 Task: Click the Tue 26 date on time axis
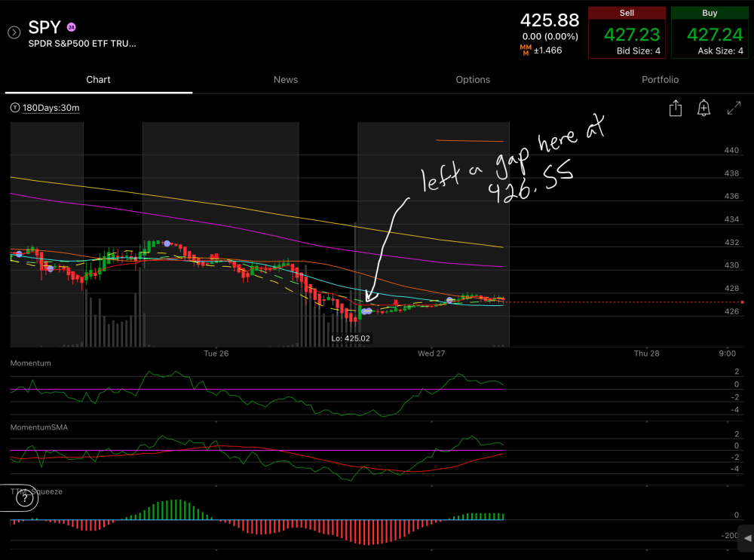coord(216,353)
